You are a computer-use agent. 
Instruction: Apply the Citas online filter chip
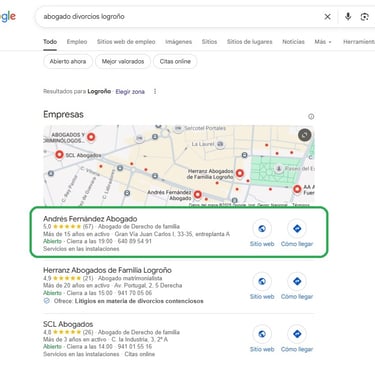175,61
